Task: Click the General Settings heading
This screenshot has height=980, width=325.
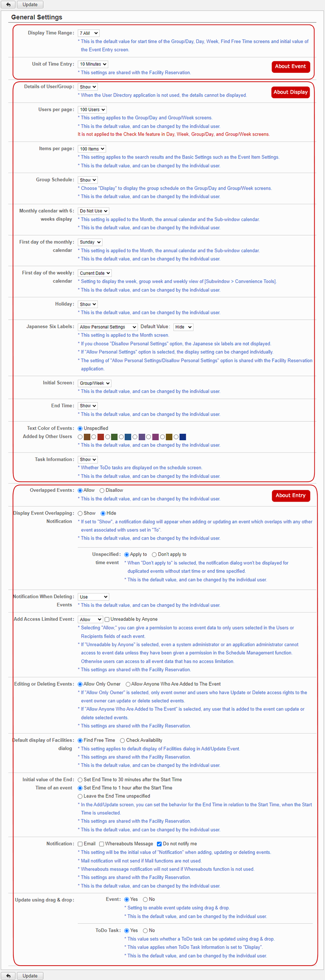Action: pyautogui.click(x=37, y=17)
